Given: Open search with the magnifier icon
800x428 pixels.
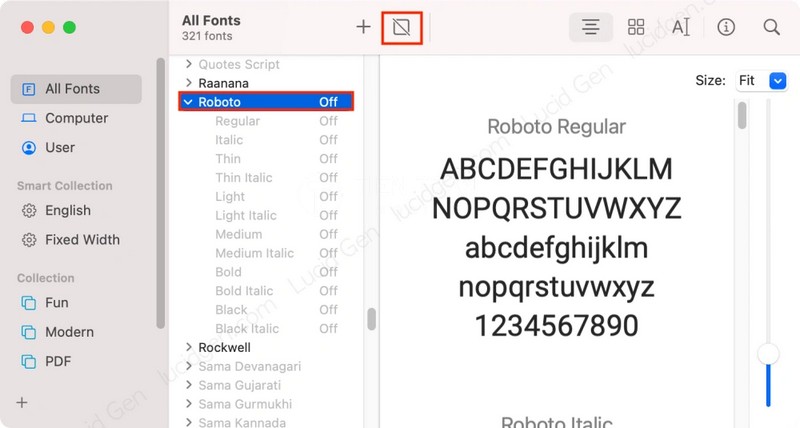Looking at the screenshot, I should pyautogui.click(x=771, y=27).
